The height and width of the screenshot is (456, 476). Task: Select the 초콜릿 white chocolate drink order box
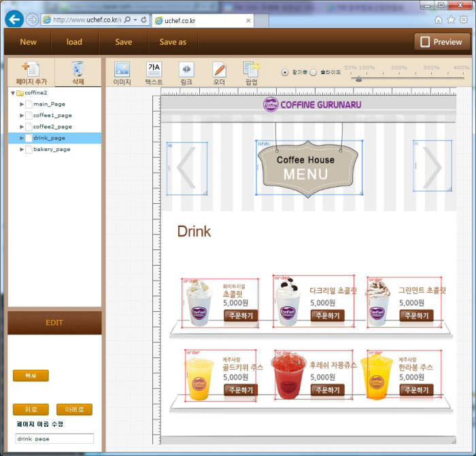click(220, 303)
